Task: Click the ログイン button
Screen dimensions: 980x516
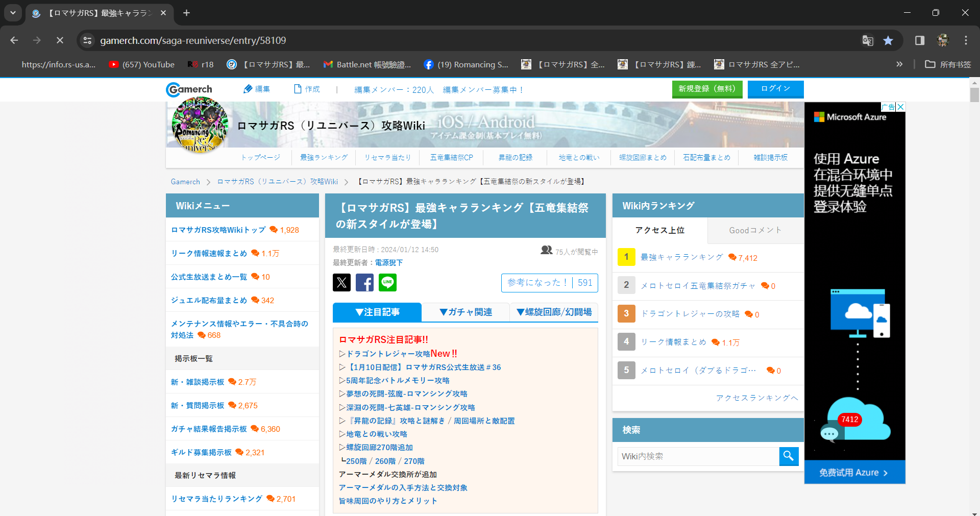Action: [x=775, y=89]
